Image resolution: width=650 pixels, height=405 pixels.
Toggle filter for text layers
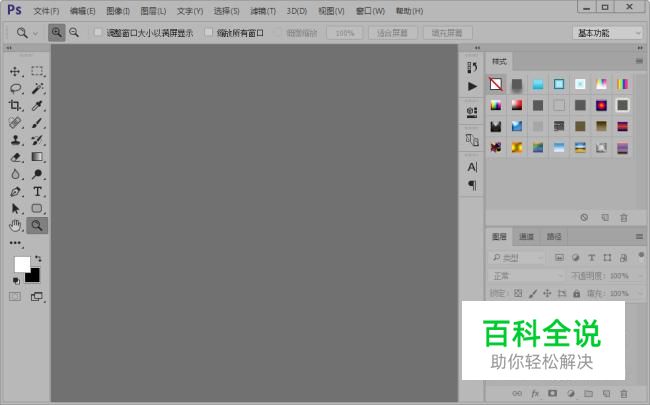[592, 258]
